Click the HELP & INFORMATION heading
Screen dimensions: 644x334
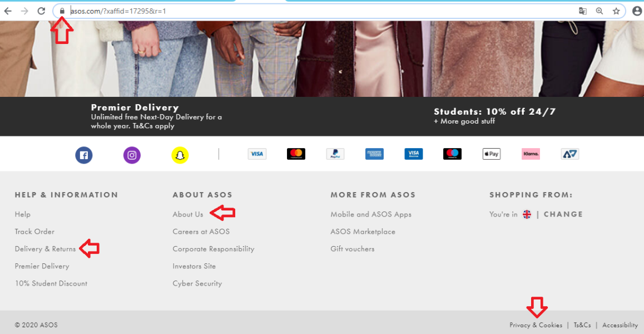(x=66, y=195)
